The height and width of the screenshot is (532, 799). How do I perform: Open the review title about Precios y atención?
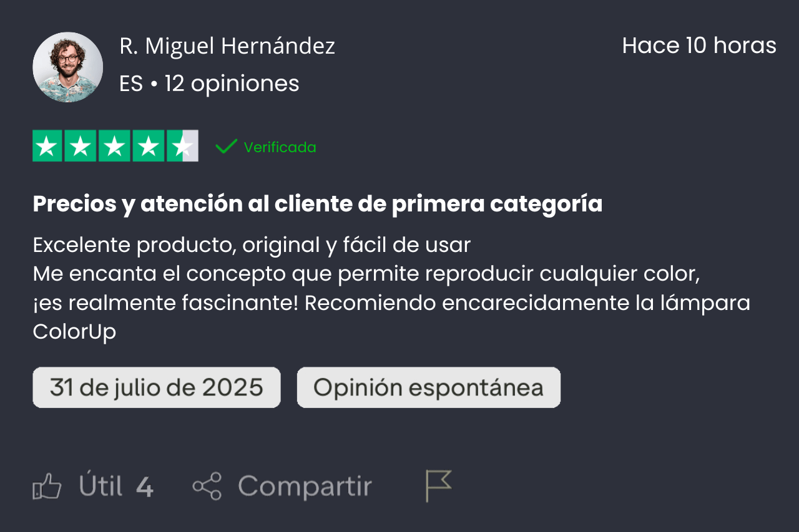click(317, 204)
